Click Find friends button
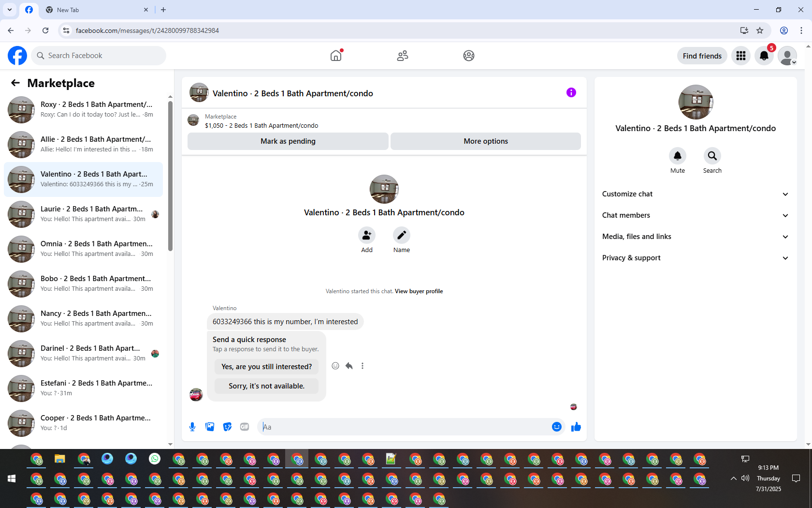This screenshot has height=508, width=812. pyautogui.click(x=702, y=56)
